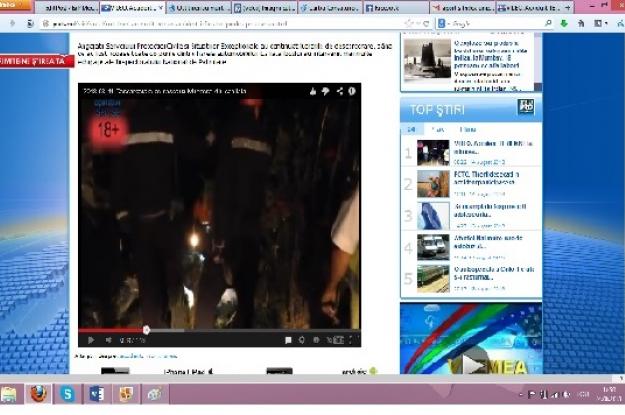
Task: Click the sidebar news list scrollbar
Action: tap(538, 62)
